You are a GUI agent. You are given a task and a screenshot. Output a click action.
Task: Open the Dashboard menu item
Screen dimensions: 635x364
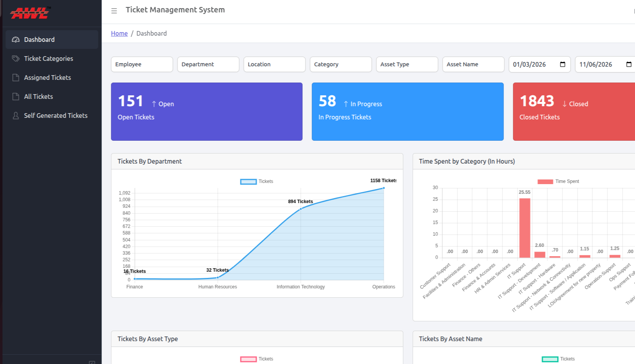[52, 40]
